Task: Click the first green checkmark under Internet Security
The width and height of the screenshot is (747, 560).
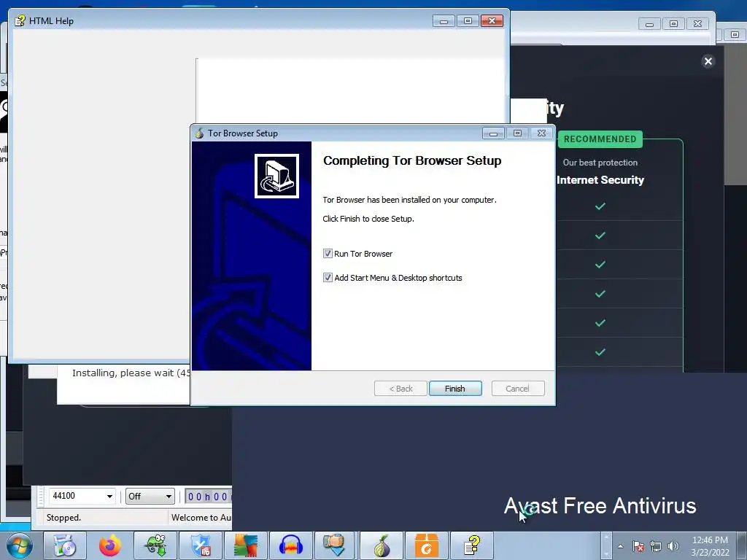Action: [600, 206]
